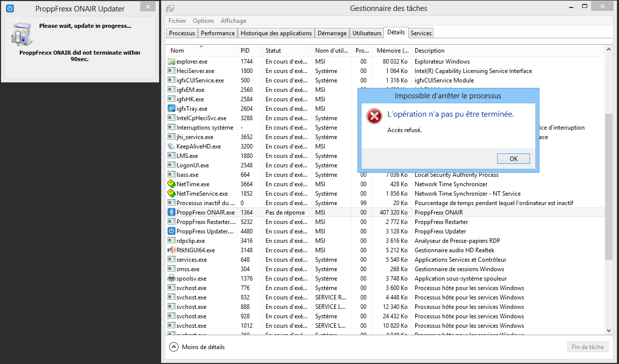Click the lsass.exe process icon
619x364 pixels.
pyautogui.click(x=172, y=175)
